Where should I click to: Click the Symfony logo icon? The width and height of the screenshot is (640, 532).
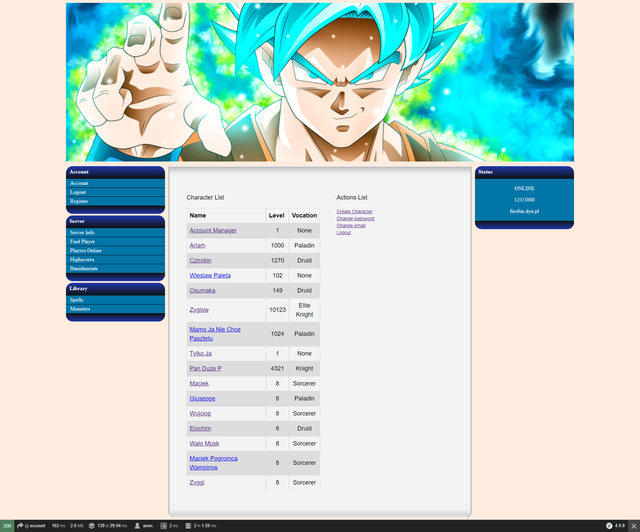coord(609,526)
